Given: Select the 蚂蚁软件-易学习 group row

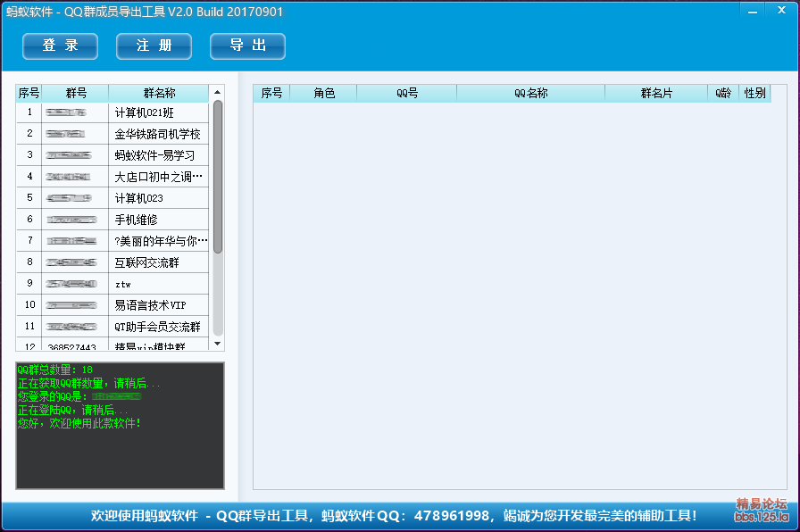Looking at the screenshot, I should [x=112, y=155].
